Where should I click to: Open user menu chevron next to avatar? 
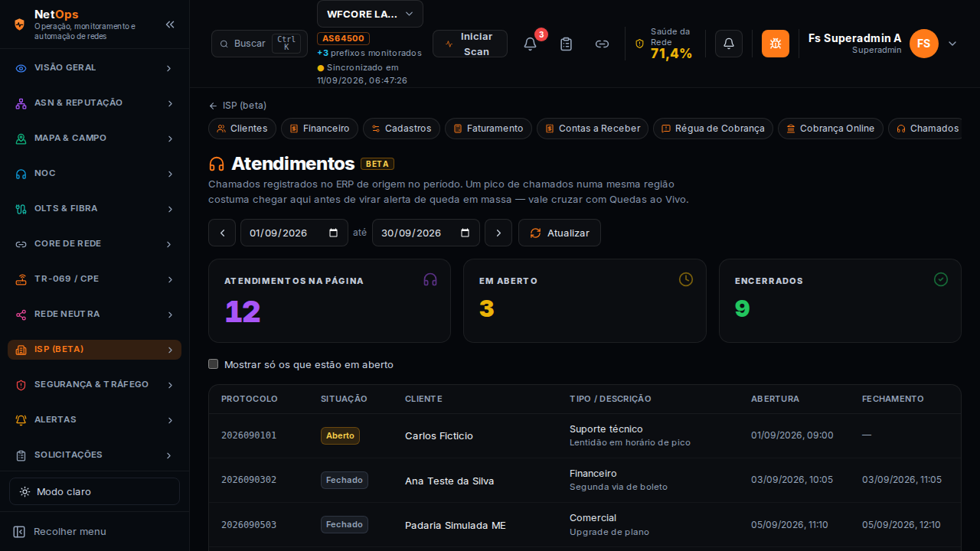pyautogui.click(x=952, y=44)
